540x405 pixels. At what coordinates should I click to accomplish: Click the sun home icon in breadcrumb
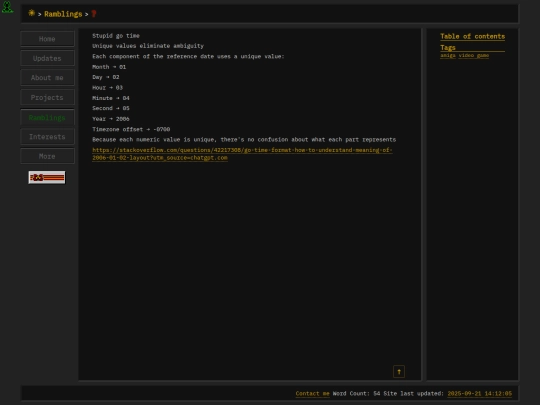pos(32,13)
